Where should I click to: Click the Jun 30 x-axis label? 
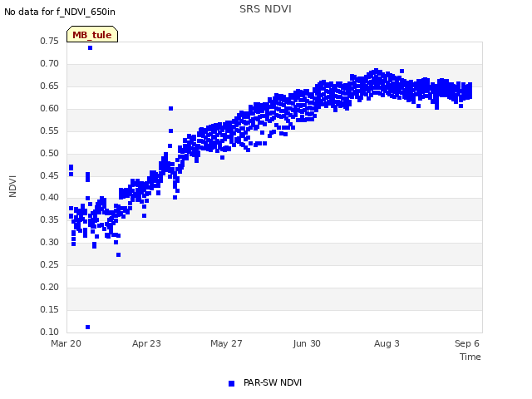click(307, 343)
